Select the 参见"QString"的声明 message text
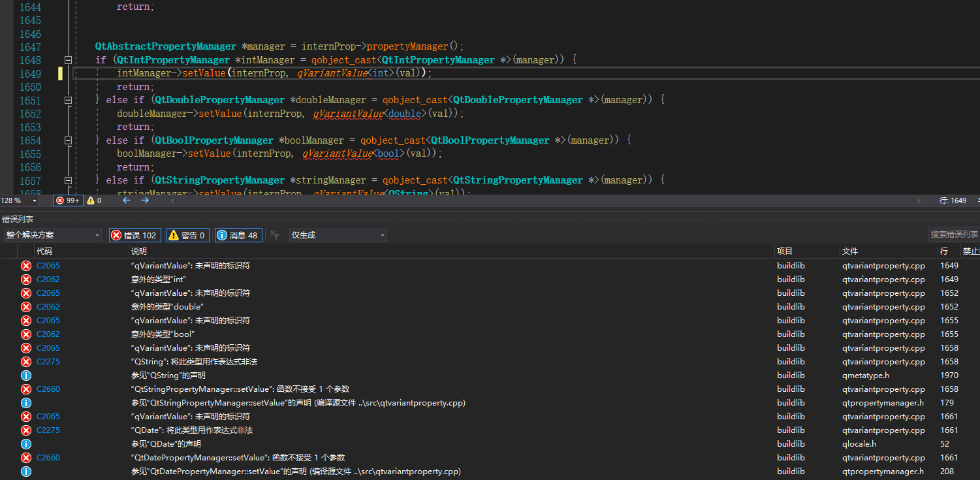 (x=168, y=376)
